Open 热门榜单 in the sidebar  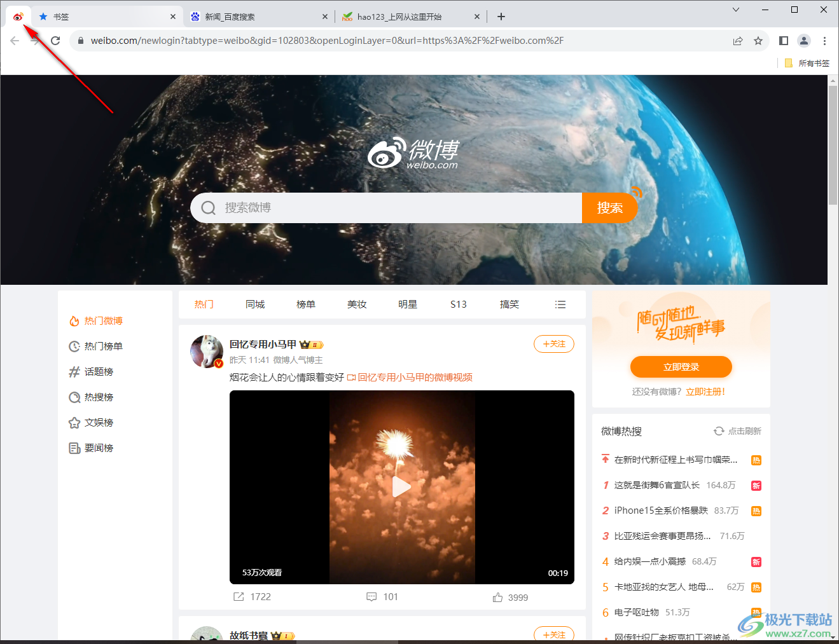pyautogui.click(x=96, y=346)
